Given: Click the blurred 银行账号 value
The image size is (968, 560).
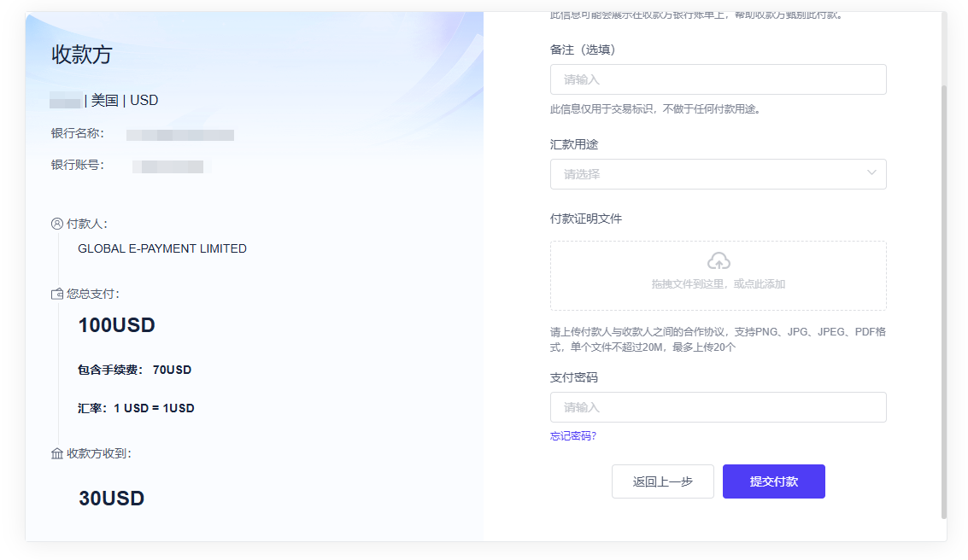Looking at the screenshot, I should coord(172,166).
